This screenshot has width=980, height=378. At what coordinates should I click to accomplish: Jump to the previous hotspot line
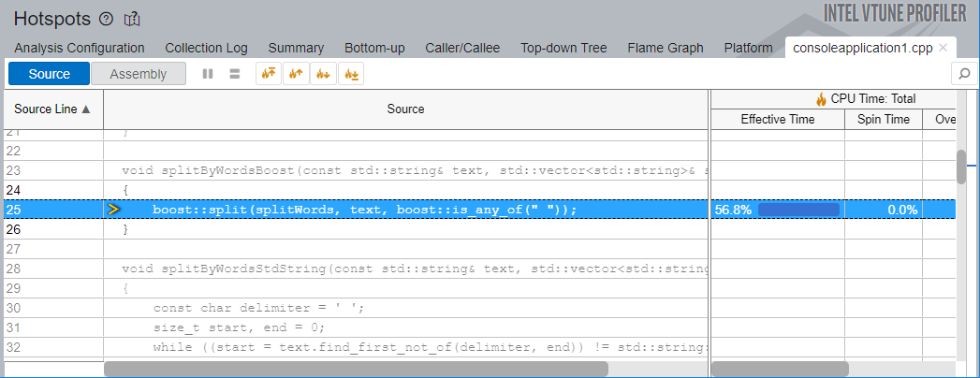pyautogui.click(x=295, y=74)
